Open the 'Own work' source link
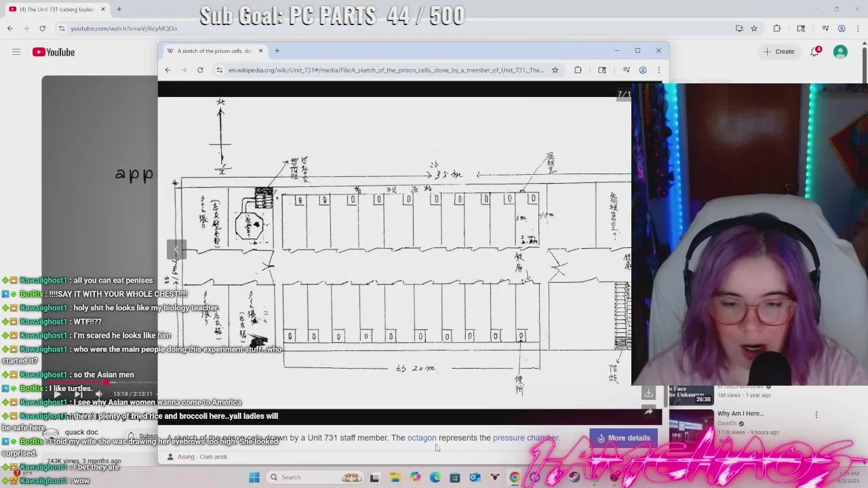The image size is (868, 488). (214, 457)
